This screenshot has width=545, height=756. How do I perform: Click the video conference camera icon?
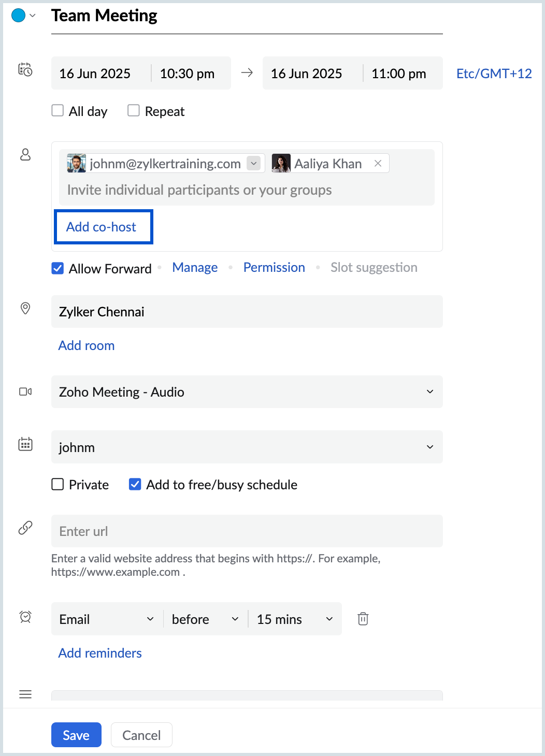click(25, 391)
